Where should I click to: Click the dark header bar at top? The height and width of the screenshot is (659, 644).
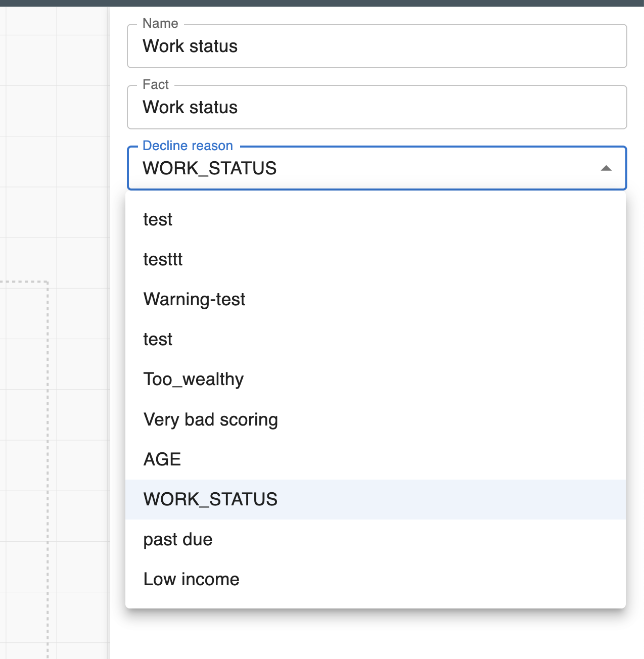(322, 3)
